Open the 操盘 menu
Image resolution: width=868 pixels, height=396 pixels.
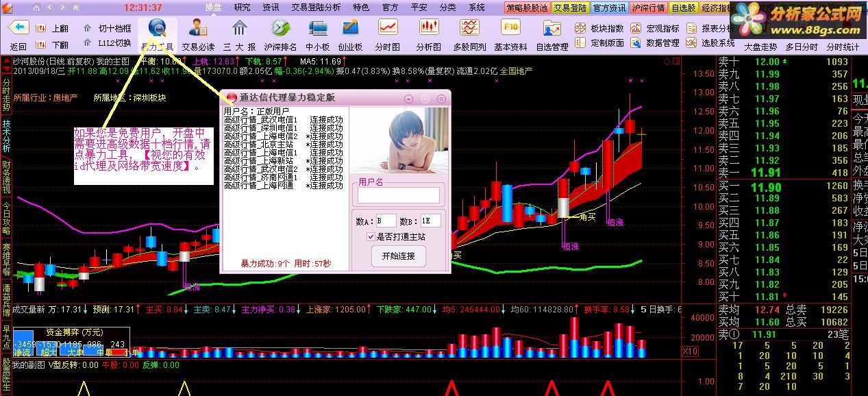[x=213, y=8]
